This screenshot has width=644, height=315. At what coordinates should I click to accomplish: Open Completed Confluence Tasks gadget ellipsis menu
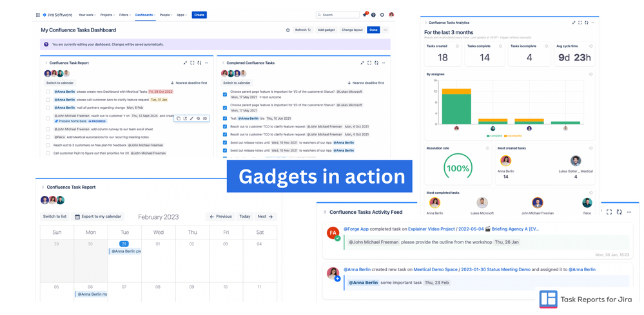tap(383, 62)
